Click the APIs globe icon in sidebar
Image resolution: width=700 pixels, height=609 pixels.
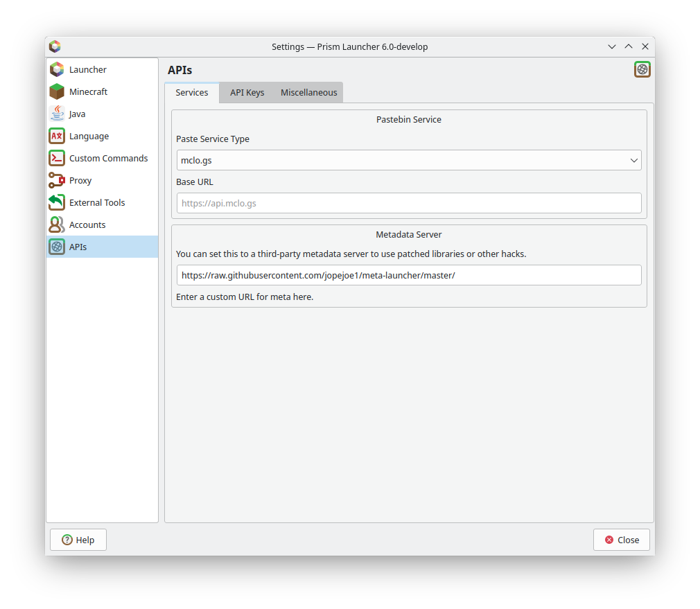pos(56,247)
